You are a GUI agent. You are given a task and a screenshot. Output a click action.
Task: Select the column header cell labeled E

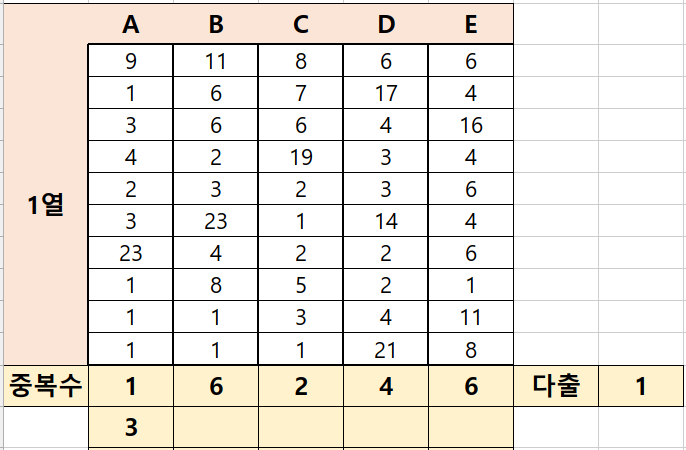(x=471, y=24)
